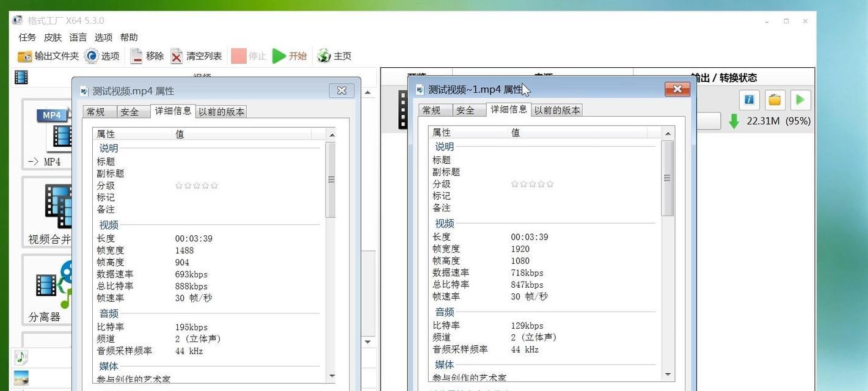Click frame width value 1920
868x391 pixels.
tap(520, 249)
